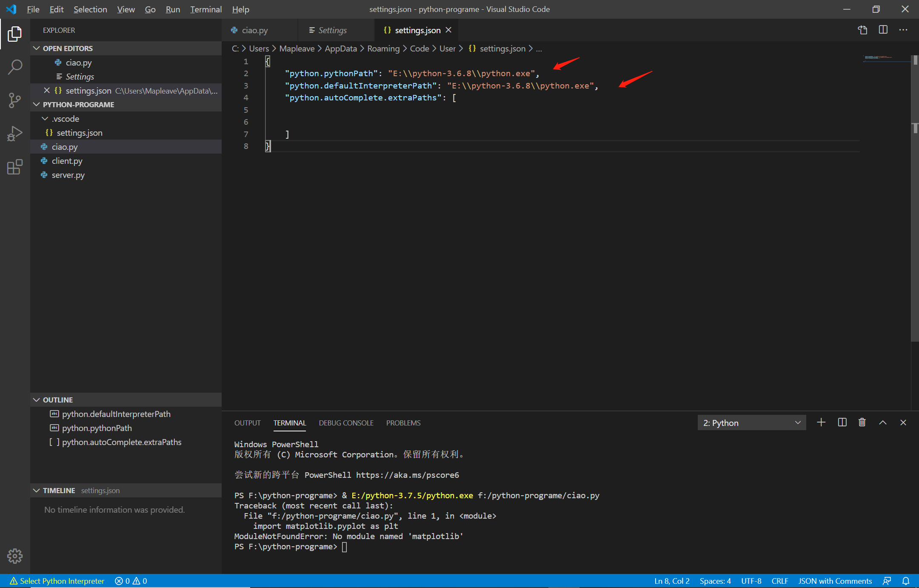Collapse the OUTLINE section

point(36,400)
